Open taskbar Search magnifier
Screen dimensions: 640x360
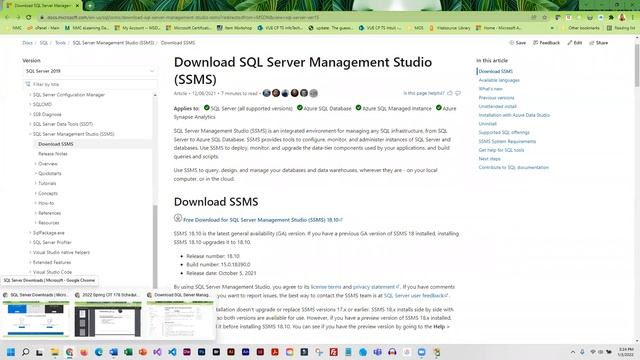tap(25, 352)
